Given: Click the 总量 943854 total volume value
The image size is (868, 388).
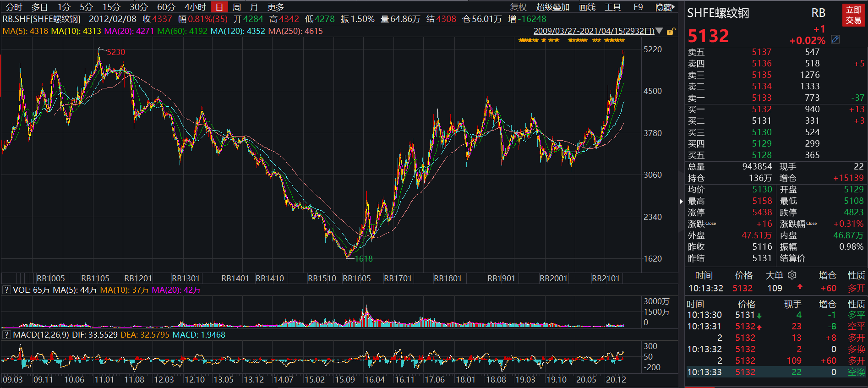Looking at the screenshot, I should (x=757, y=166).
